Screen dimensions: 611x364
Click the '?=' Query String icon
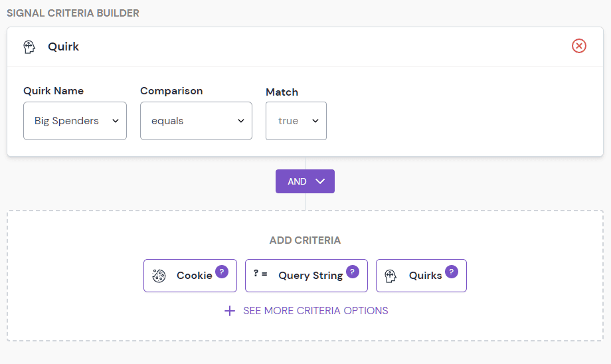click(260, 274)
